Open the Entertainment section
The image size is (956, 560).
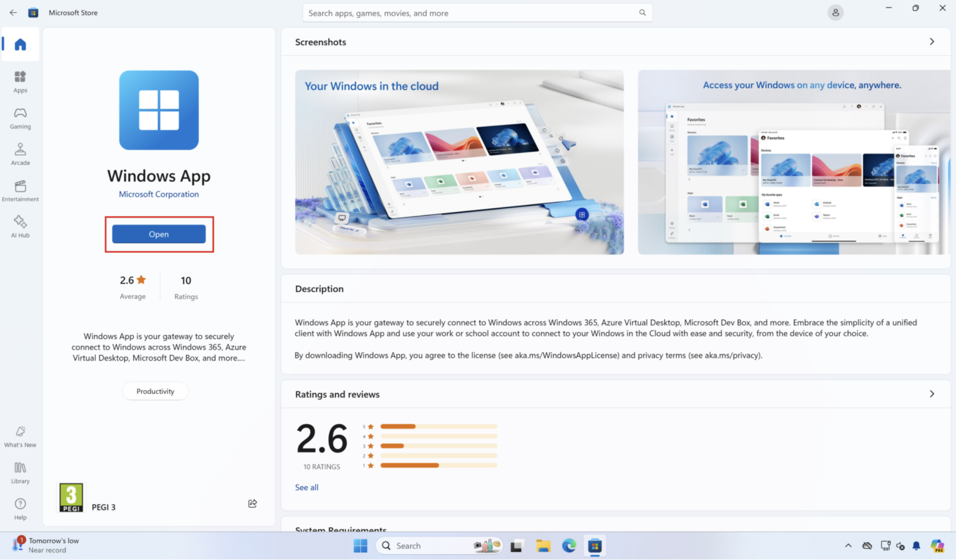coord(20,190)
